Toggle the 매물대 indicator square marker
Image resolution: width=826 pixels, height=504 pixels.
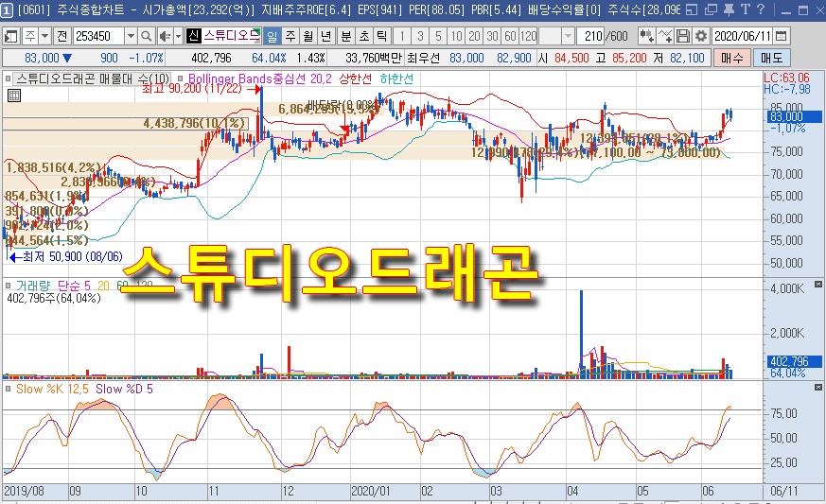point(8,79)
